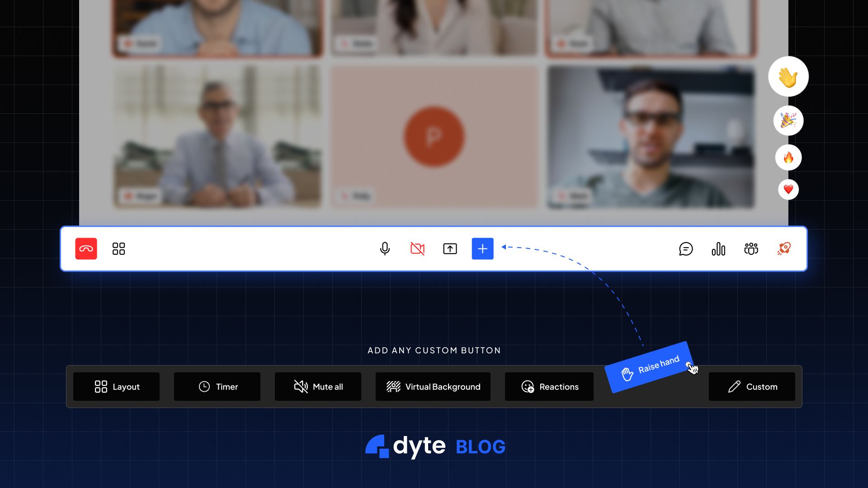Open the chat panel
Image resolution: width=868 pixels, height=488 pixels.
[x=686, y=249]
